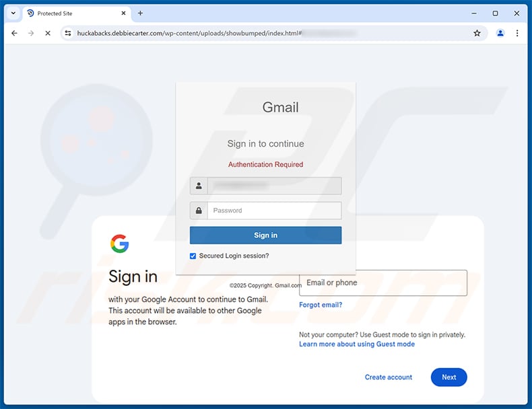Open the Forgot email? link

click(x=321, y=305)
